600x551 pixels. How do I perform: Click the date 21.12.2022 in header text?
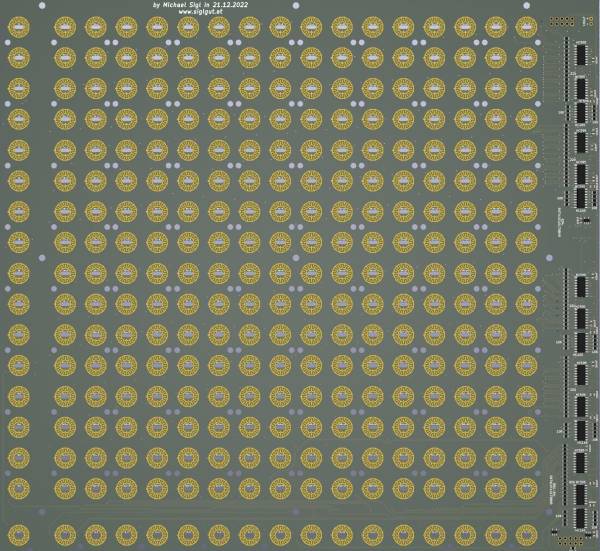(x=230, y=5)
